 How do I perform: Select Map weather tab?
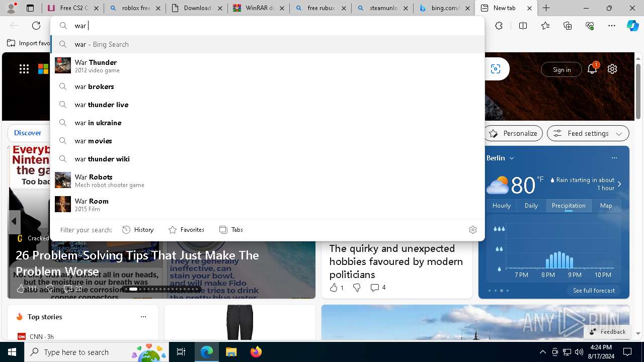coord(606,206)
